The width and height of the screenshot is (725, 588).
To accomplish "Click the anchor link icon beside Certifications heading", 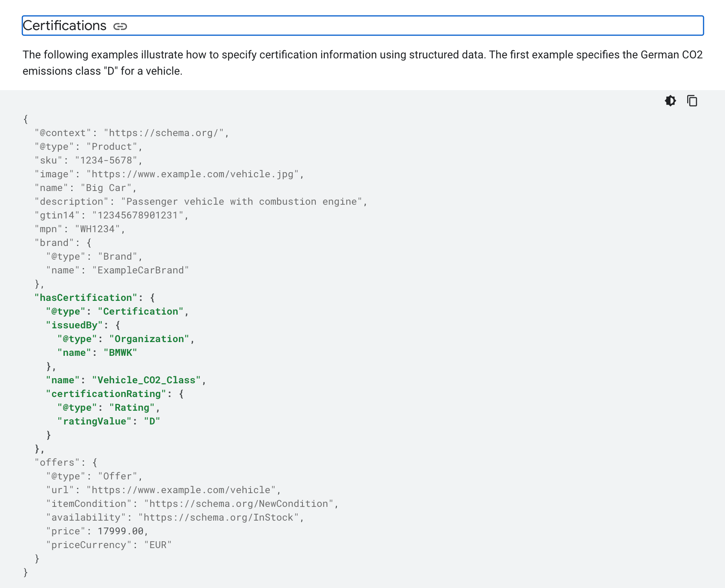I will 121,26.
